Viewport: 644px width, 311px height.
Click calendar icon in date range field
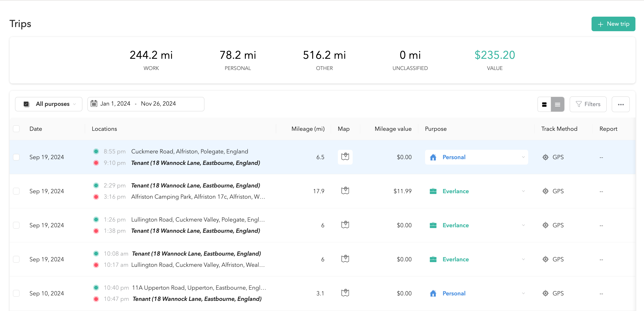pyautogui.click(x=94, y=104)
